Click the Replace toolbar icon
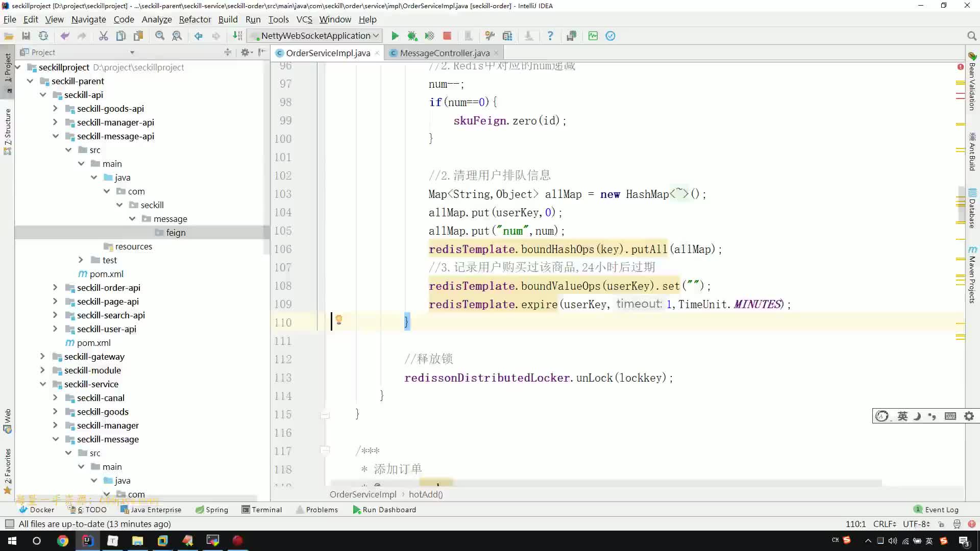The width and height of the screenshot is (980, 551). click(x=177, y=36)
